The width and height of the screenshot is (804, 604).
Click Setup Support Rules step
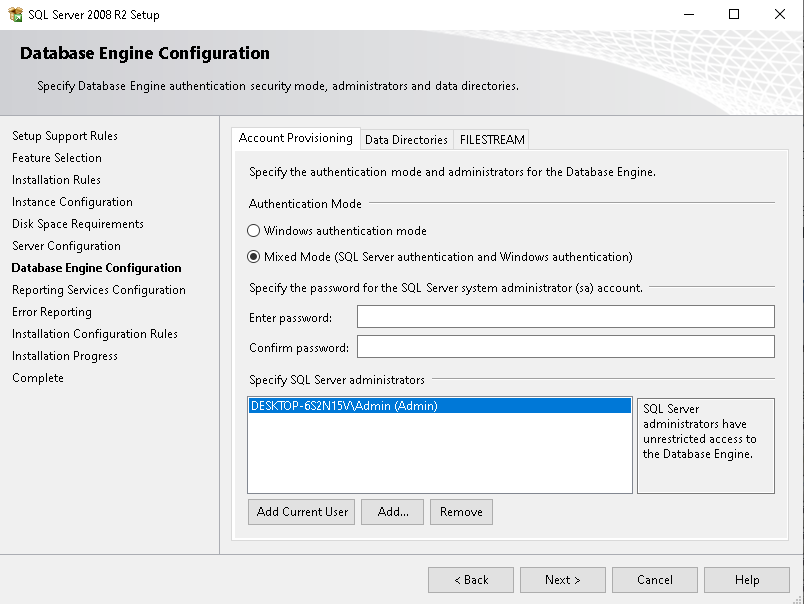pyautogui.click(x=65, y=136)
